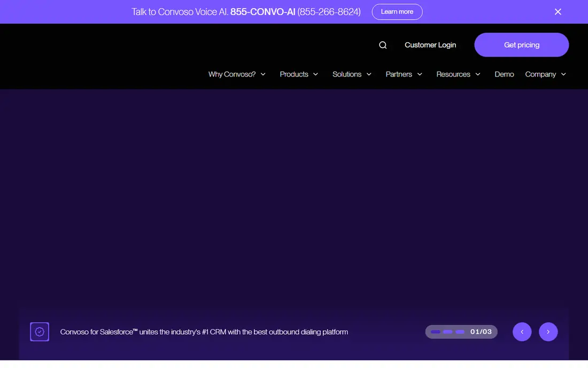Open the Company menu

pyautogui.click(x=540, y=74)
